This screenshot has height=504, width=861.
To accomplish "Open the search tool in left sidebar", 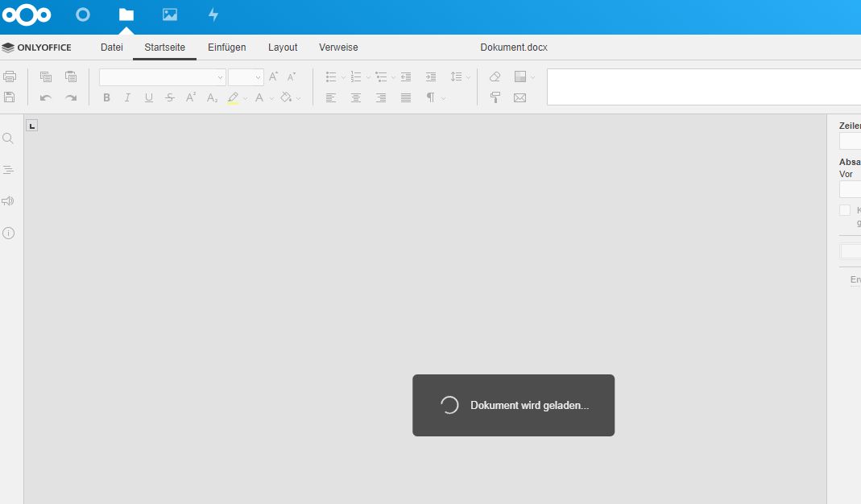I will pyautogui.click(x=9, y=138).
